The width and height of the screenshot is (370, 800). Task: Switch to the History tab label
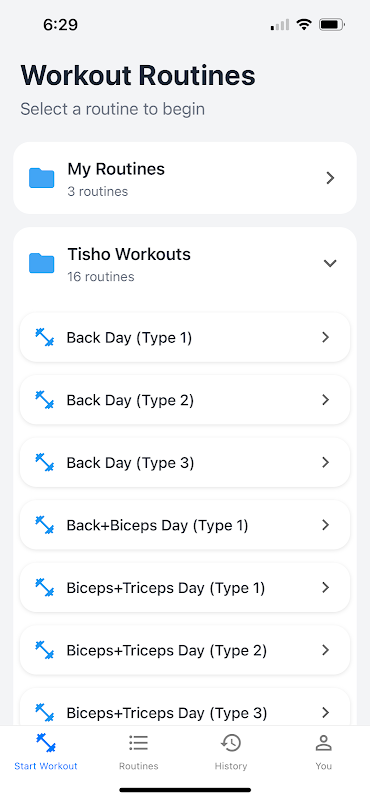[231, 766]
